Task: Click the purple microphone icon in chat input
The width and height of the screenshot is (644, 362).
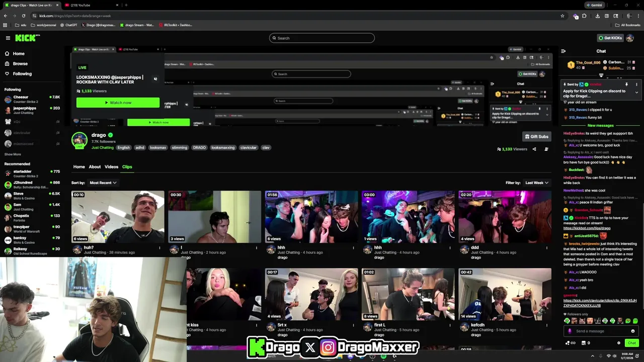Action: click(x=570, y=331)
